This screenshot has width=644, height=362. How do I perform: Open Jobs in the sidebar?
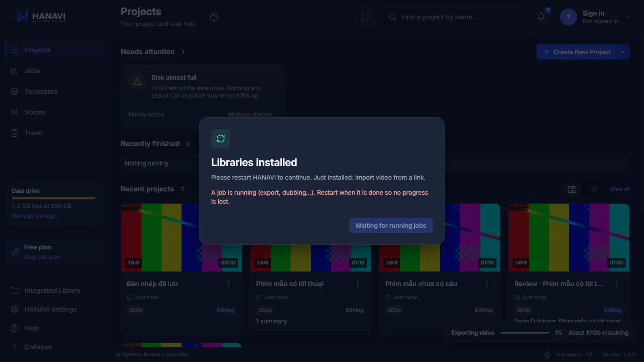coord(54,71)
